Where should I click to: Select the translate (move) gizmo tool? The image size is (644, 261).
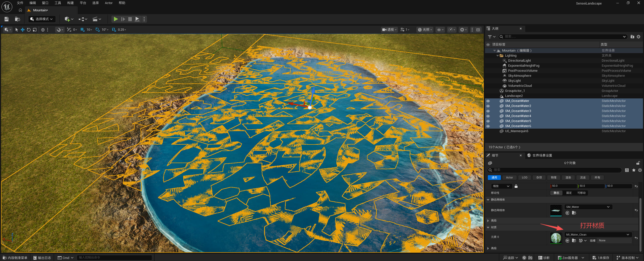23,30
